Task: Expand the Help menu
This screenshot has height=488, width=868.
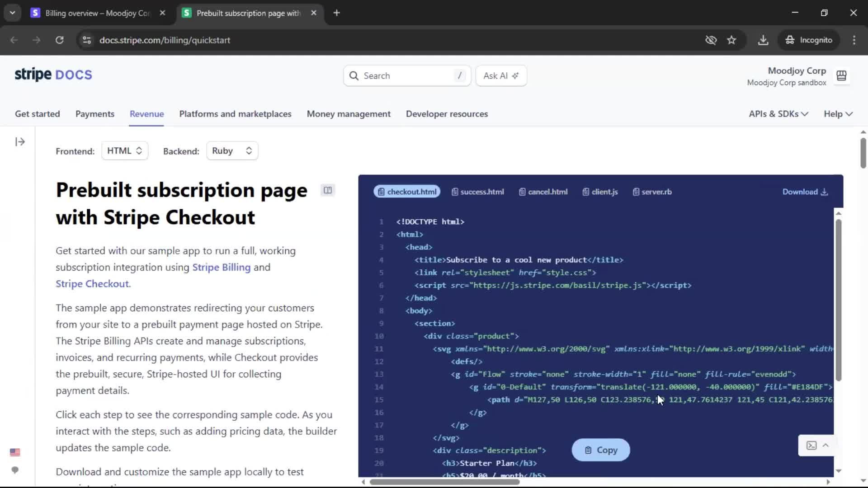Action: coord(838,114)
